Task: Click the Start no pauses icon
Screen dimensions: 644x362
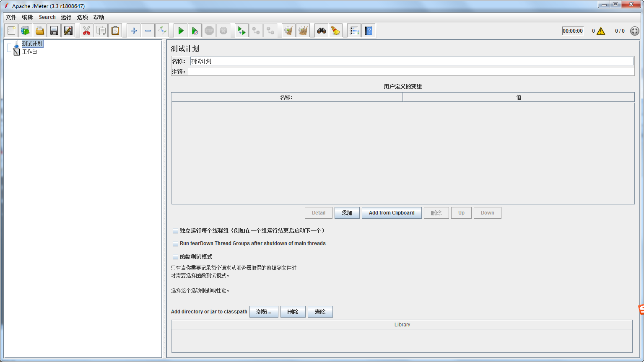Action: coord(195,31)
